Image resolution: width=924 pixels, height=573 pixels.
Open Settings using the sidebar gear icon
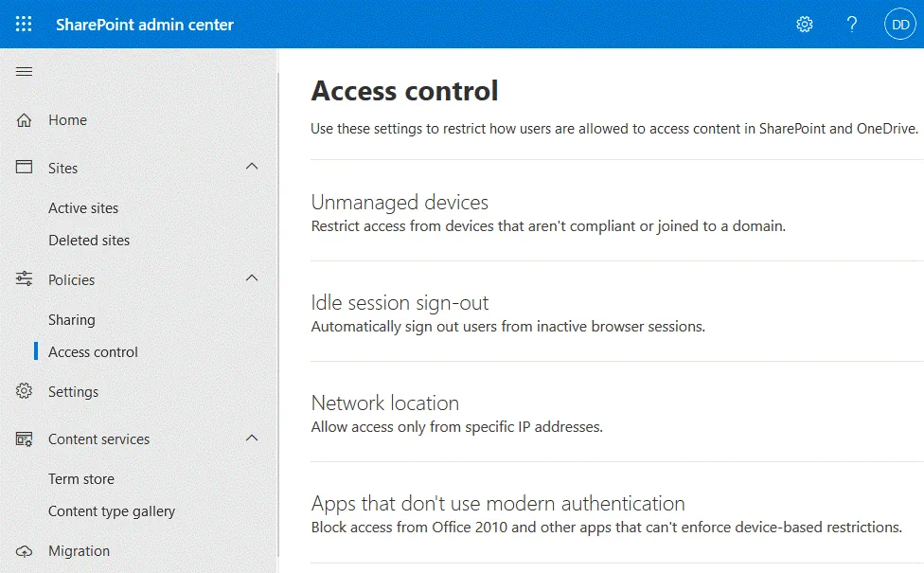[x=24, y=391]
